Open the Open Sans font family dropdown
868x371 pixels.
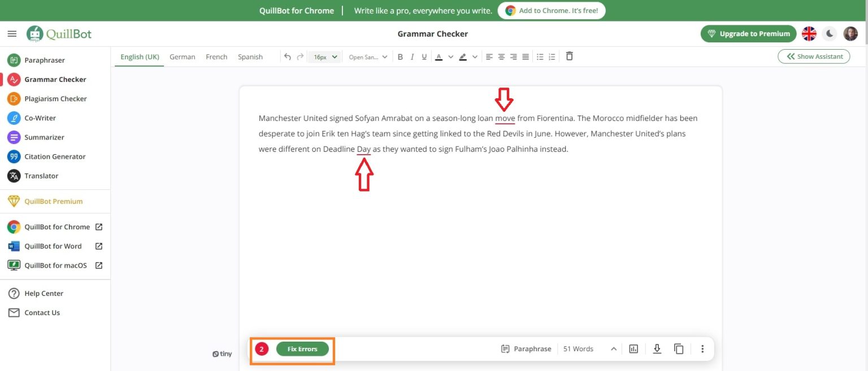pyautogui.click(x=368, y=56)
